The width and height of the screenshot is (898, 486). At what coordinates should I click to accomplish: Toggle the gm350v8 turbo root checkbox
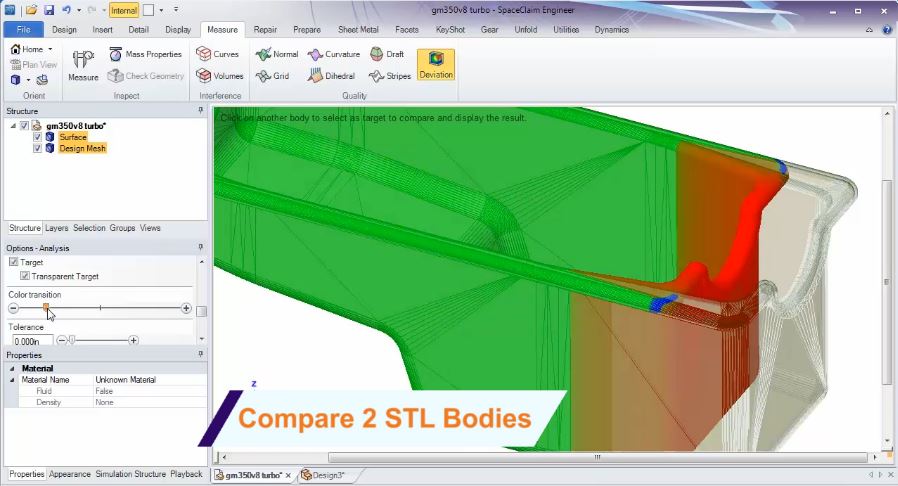(24, 125)
